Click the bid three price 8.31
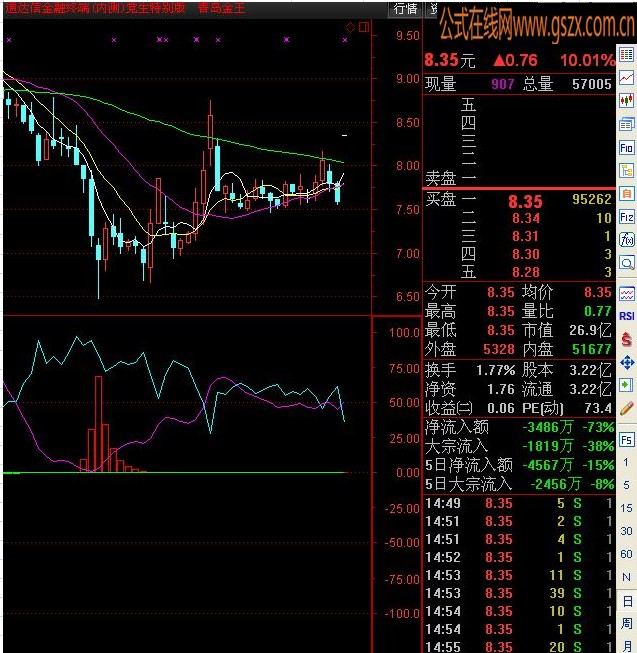Screen dimensions: 637x653 (526, 236)
